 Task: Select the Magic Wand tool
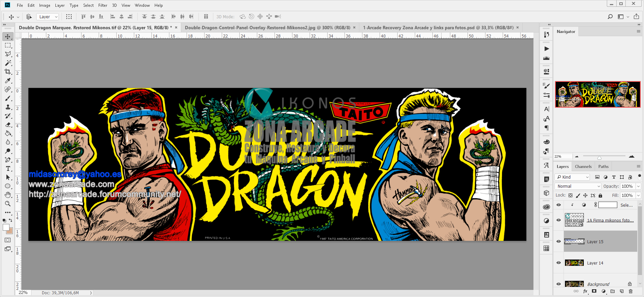(x=8, y=63)
